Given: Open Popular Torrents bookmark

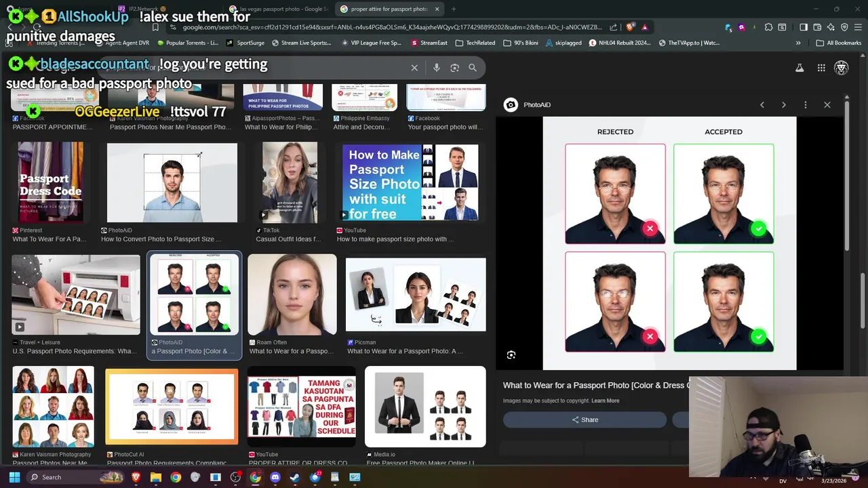Looking at the screenshot, I should point(187,43).
